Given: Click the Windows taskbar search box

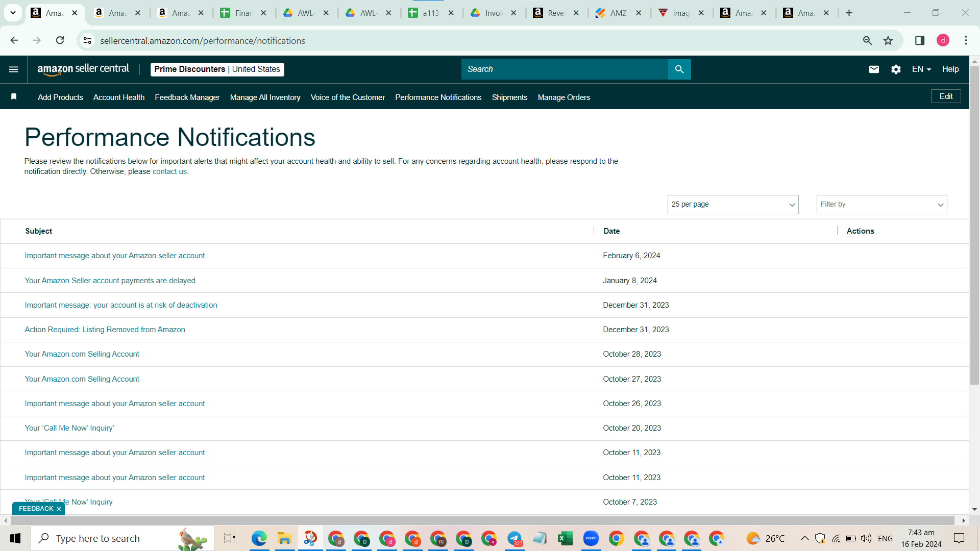Looking at the screenshot, I should 122,538.
